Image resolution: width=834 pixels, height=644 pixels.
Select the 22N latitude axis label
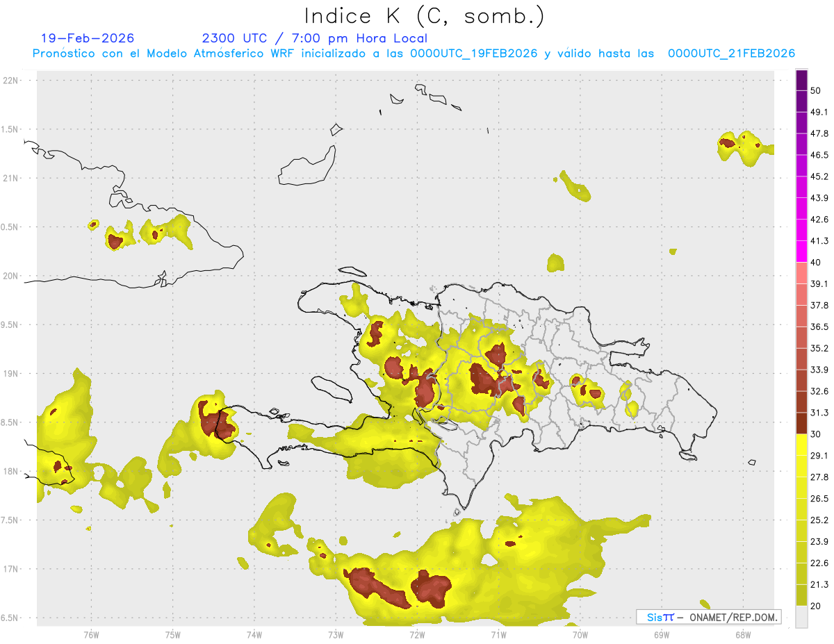[x=12, y=81]
